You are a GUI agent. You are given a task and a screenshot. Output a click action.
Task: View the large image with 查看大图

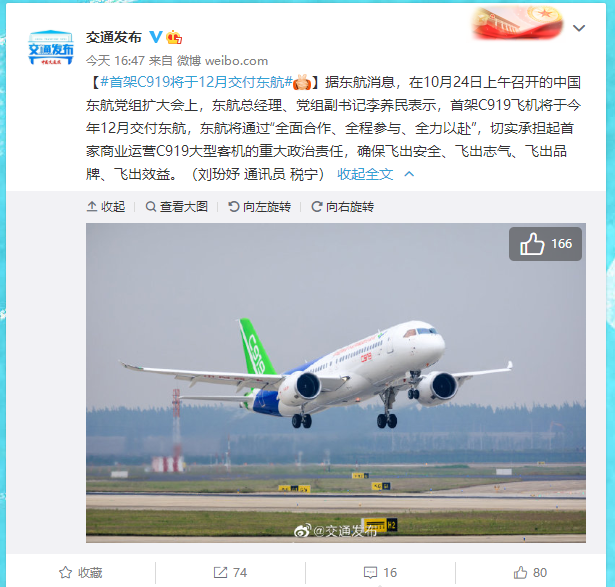(x=176, y=207)
